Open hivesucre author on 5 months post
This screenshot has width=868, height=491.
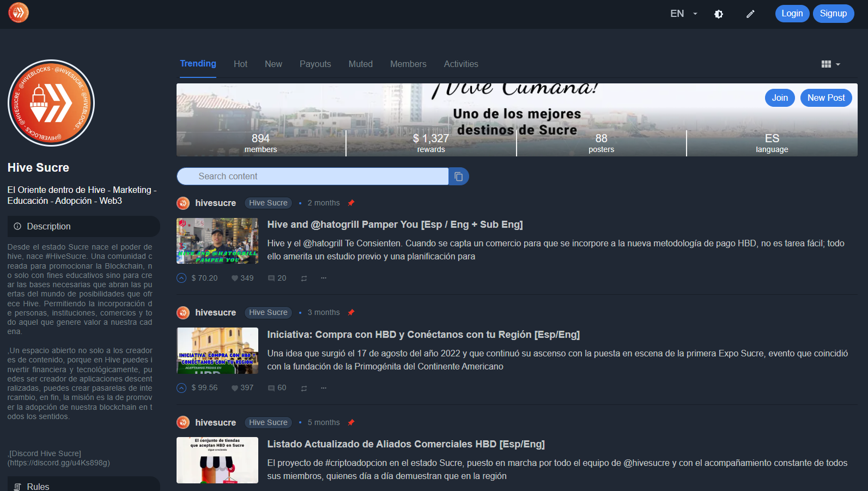(216, 422)
